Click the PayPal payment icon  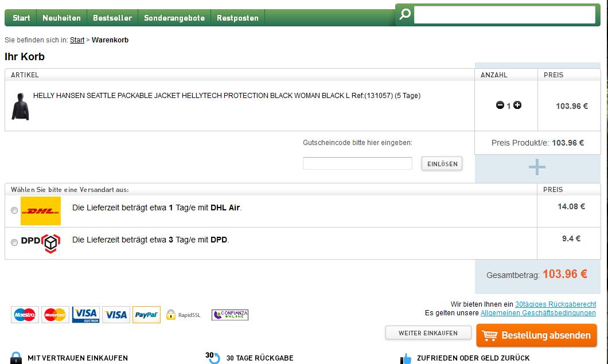[146, 315]
